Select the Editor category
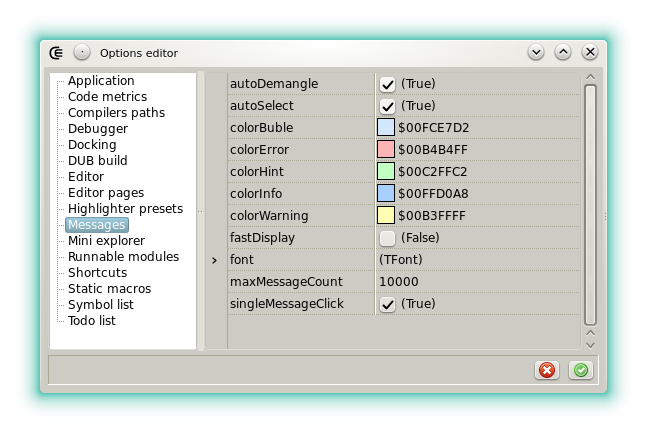 click(x=86, y=177)
